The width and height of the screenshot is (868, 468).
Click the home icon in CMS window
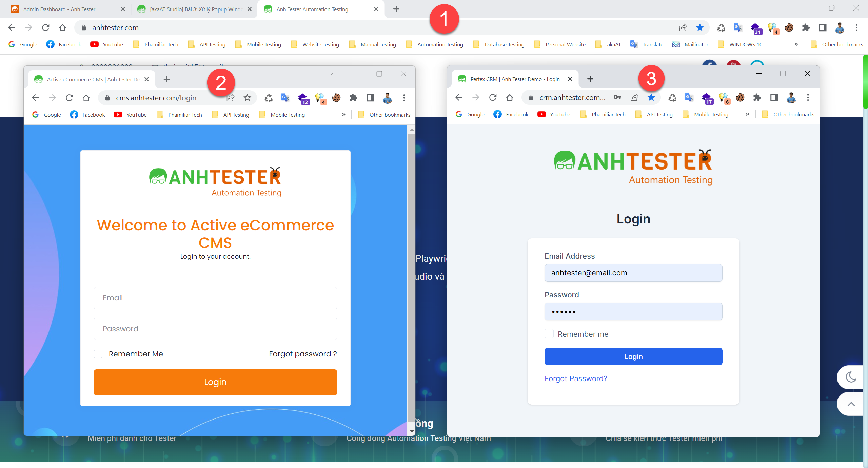[86, 98]
